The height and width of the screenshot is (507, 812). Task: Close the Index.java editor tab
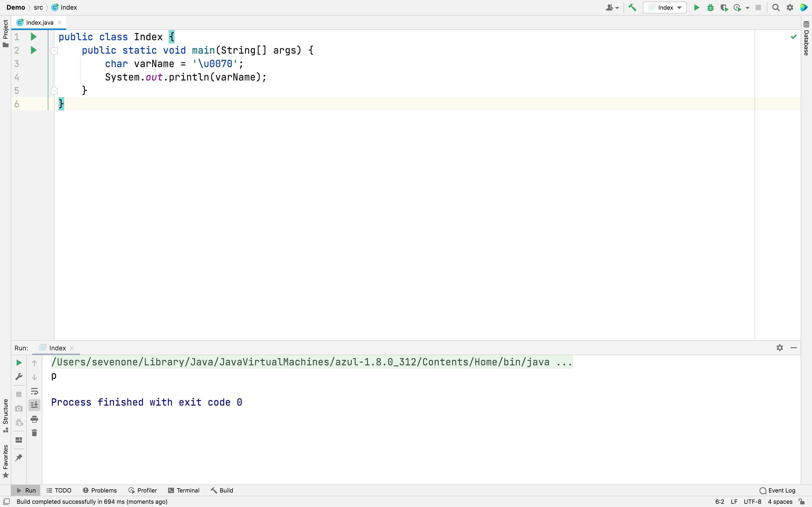coord(60,23)
